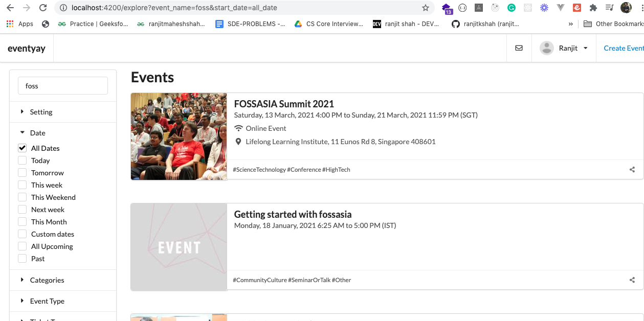Check the This Month date filter
Image resolution: width=644 pixels, height=321 pixels.
(x=22, y=221)
